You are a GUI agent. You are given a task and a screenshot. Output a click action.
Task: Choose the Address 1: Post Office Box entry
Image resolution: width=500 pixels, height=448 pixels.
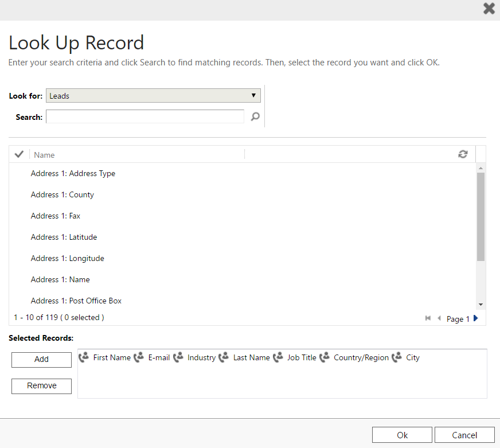click(x=76, y=301)
